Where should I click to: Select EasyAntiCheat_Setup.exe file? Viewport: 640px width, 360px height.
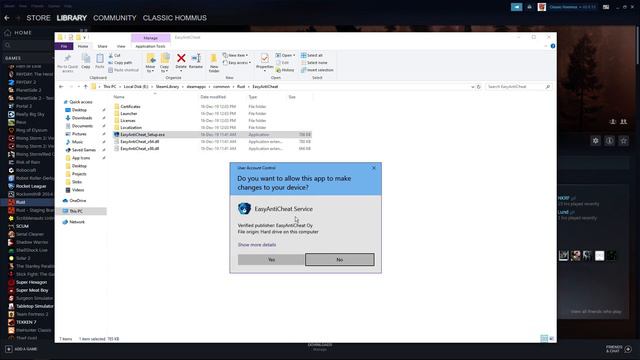(x=142, y=134)
